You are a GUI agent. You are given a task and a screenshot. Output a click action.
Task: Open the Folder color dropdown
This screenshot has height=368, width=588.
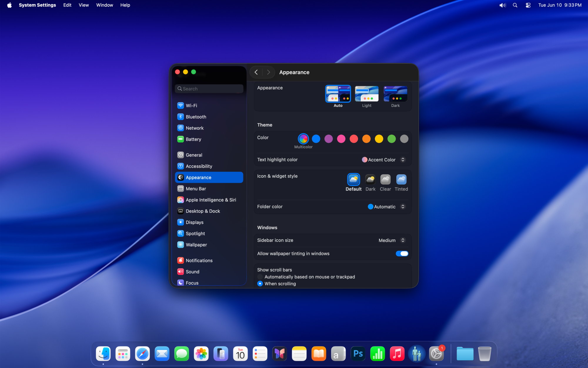(387, 207)
